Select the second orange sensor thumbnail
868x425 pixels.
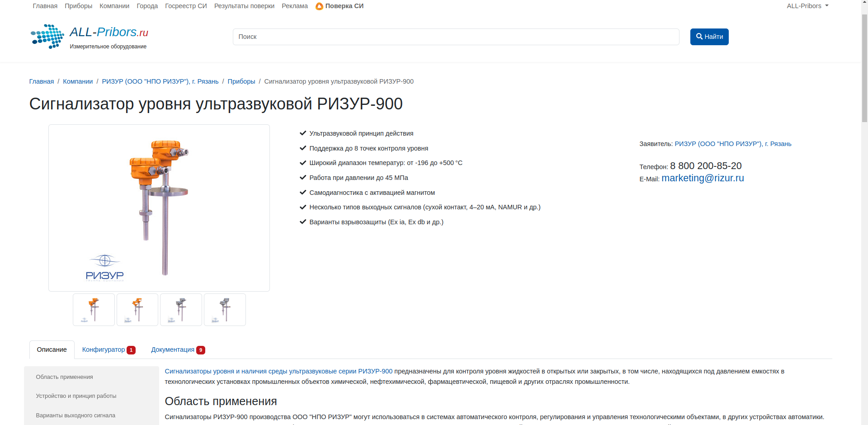coord(137,310)
